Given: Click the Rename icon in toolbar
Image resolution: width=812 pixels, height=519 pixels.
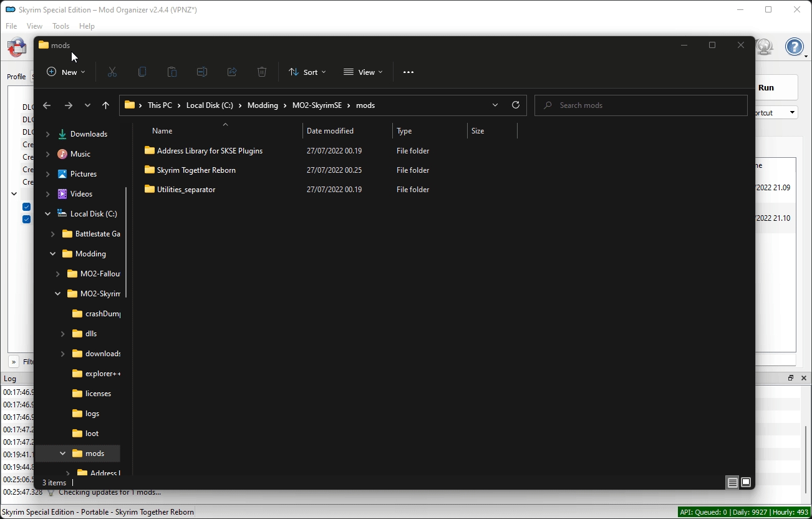Looking at the screenshot, I should 202,72.
